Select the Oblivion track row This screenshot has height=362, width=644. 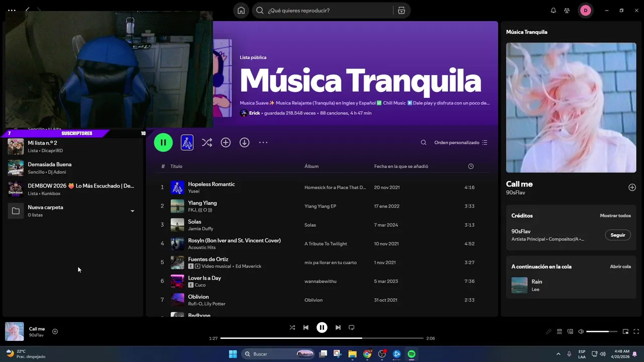[322, 300]
